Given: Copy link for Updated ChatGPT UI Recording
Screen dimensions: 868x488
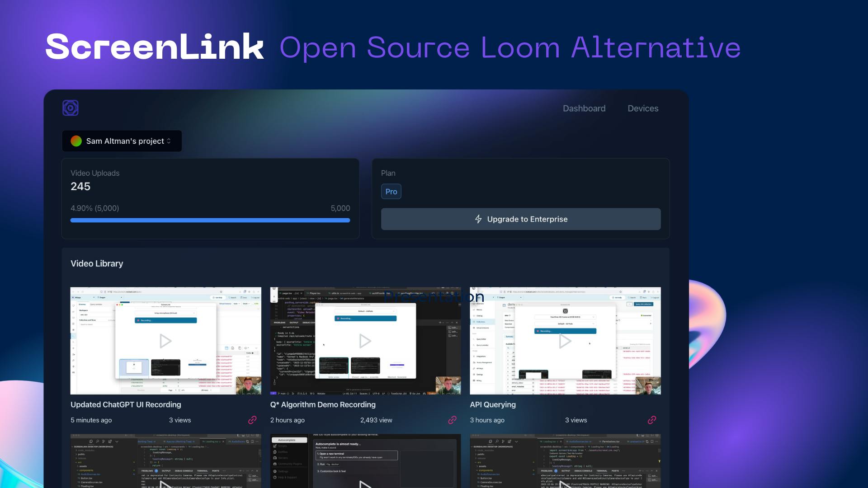Looking at the screenshot, I should coord(252,420).
